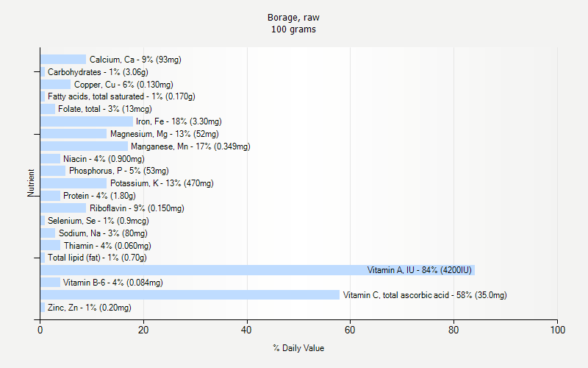The image size is (588, 368).
Task: Click the 'Borage, raw' chart title
Action: [x=293, y=18]
